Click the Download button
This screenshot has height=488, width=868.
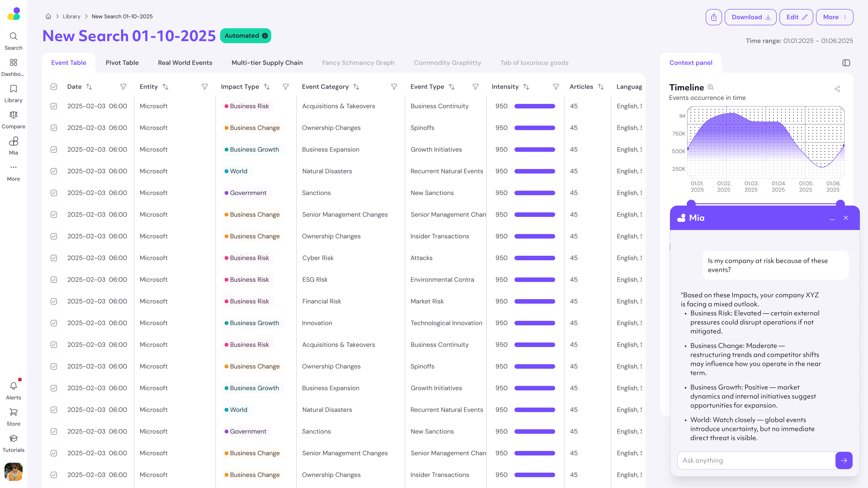tap(750, 17)
